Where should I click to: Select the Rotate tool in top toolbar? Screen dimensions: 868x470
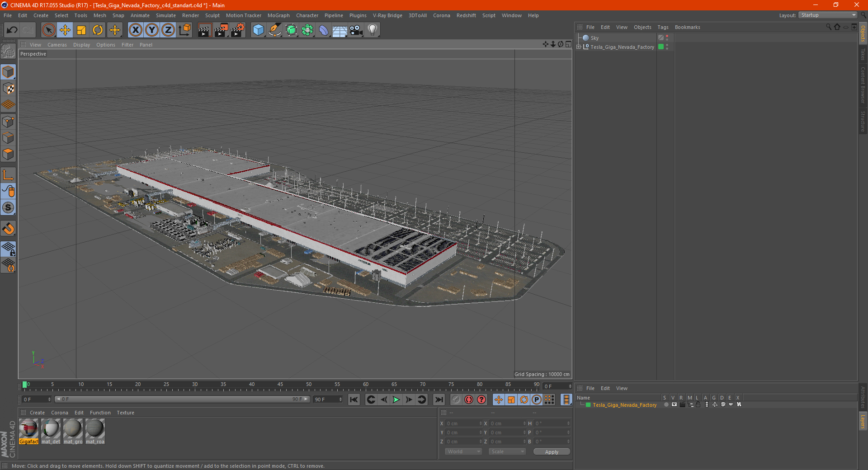click(98, 30)
